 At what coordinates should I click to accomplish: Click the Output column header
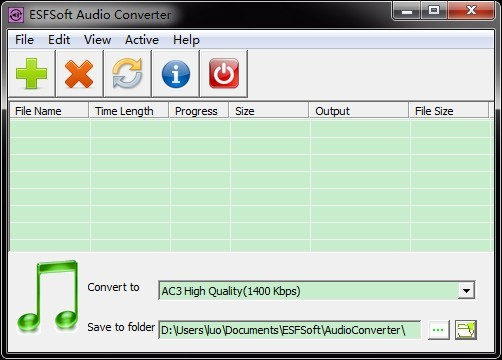[x=359, y=111]
